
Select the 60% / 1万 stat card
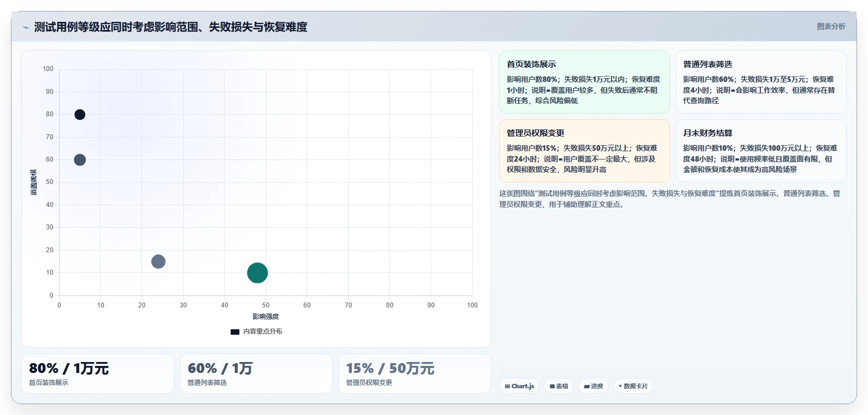256,373
